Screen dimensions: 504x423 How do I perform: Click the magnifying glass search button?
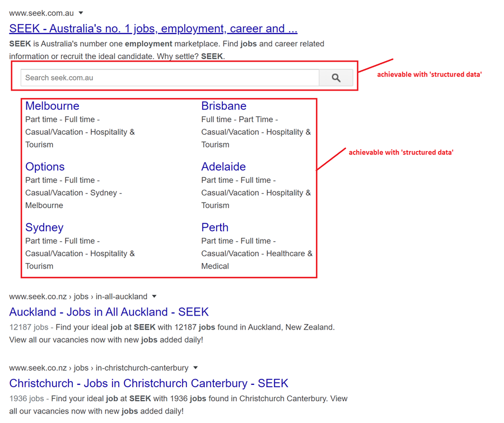tap(336, 78)
